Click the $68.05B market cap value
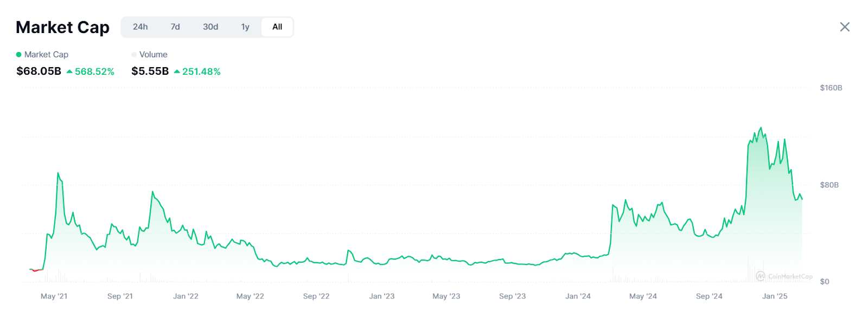This screenshot has width=868, height=324. point(39,72)
